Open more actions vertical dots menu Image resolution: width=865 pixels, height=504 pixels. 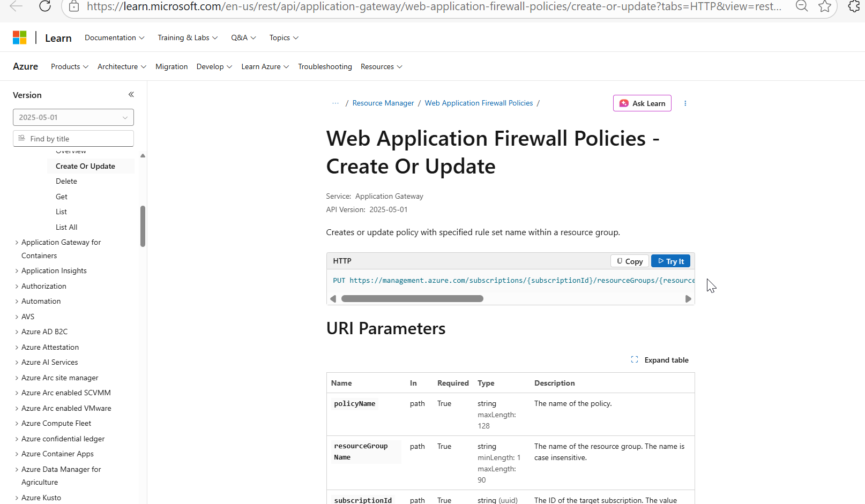click(685, 103)
